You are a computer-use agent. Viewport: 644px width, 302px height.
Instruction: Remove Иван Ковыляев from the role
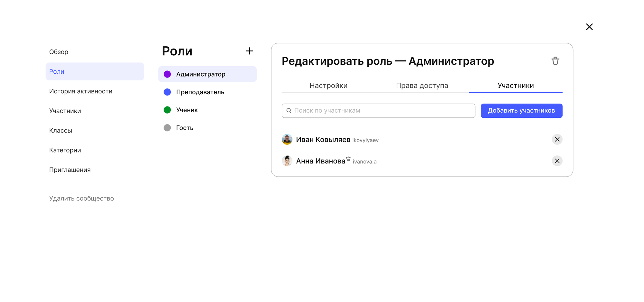click(x=557, y=139)
